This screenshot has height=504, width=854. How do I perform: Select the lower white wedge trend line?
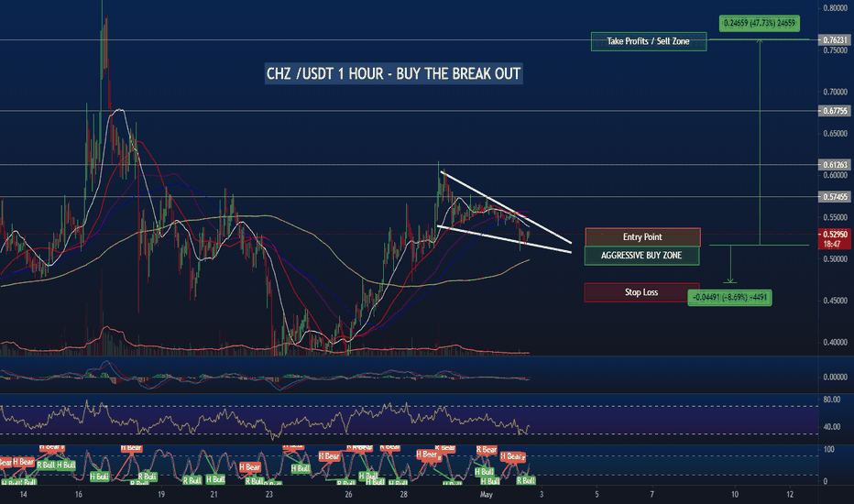point(504,239)
